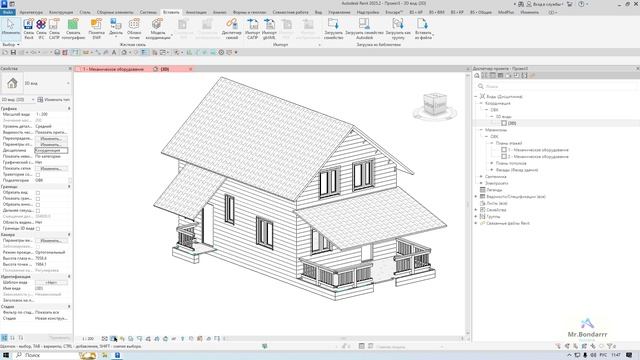The image size is (640, 360).
Task: Click the Вход в службы sign-in button
Action: 545,4
